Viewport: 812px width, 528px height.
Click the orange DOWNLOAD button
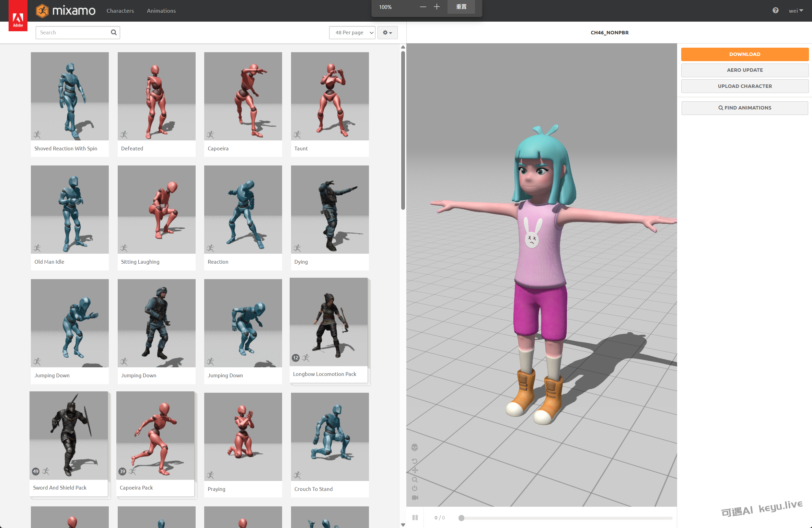pos(744,54)
